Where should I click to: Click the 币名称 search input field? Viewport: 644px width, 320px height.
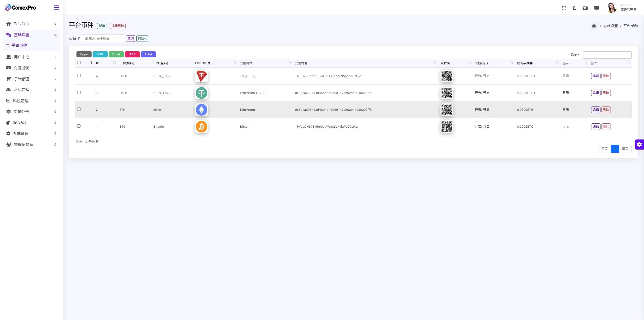[104, 38]
